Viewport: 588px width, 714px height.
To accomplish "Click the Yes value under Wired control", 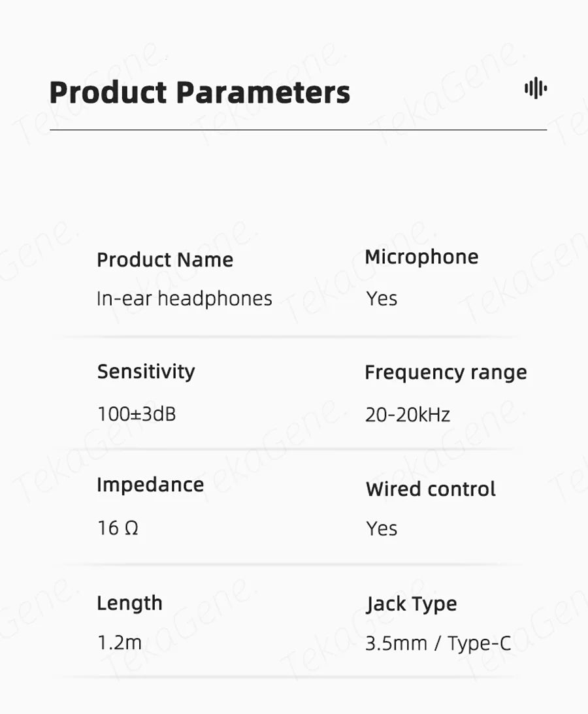I will (x=382, y=528).
